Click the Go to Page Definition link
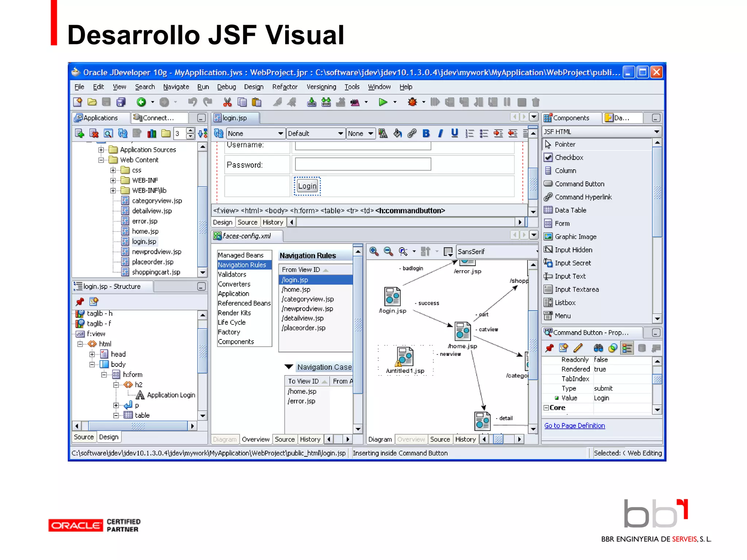The width and height of the screenshot is (747, 560). (x=574, y=425)
